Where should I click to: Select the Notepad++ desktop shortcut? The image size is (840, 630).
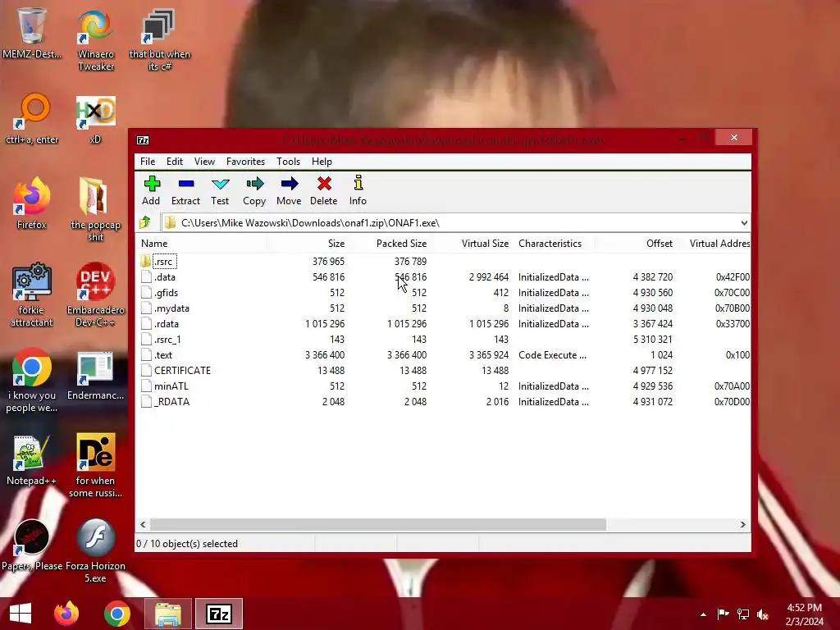[x=32, y=459]
